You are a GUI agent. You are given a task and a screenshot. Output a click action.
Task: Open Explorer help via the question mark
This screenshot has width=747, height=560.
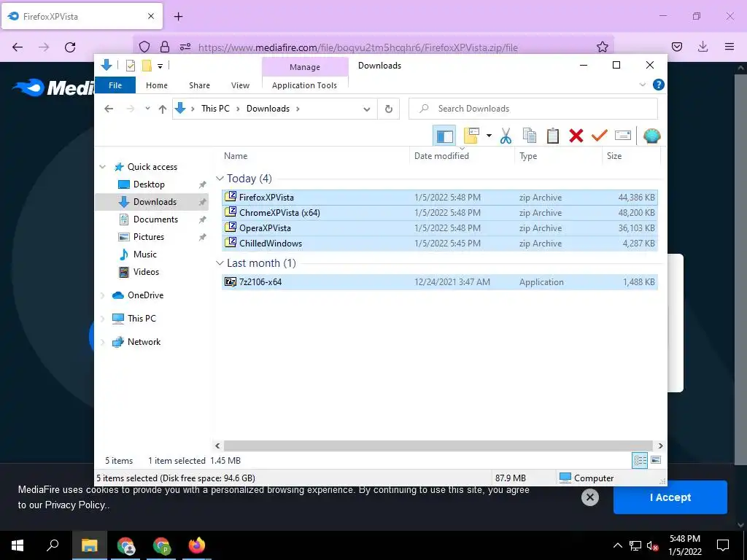pyautogui.click(x=659, y=85)
